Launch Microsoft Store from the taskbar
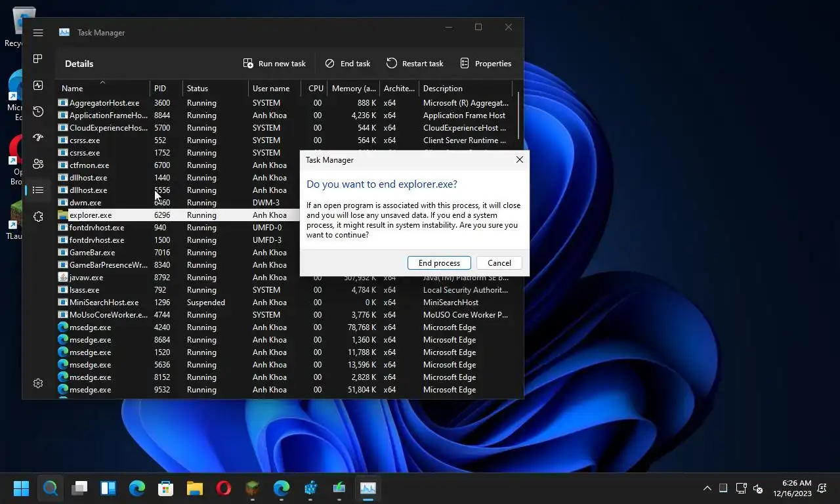Screen dimensions: 840x504 pyautogui.click(x=166, y=488)
